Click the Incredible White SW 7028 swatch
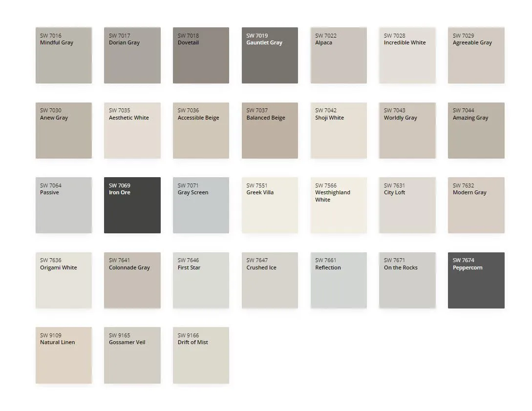Image resolution: width=532 pixels, height=411 pixels. (x=407, y=55)
